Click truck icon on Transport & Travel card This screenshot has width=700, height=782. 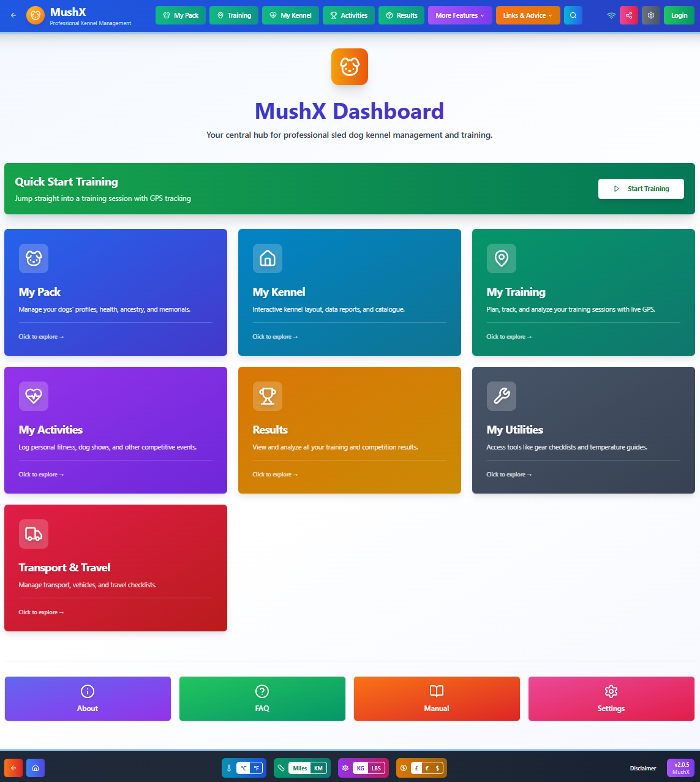pos(34,534)
